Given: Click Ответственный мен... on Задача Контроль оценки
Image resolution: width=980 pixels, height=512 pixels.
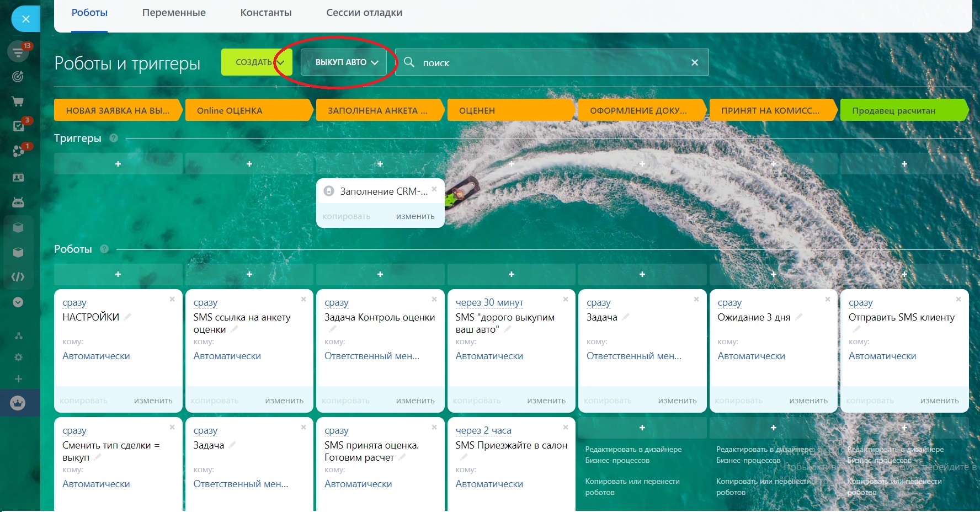Looking at the screenshot, I should 372,356.
